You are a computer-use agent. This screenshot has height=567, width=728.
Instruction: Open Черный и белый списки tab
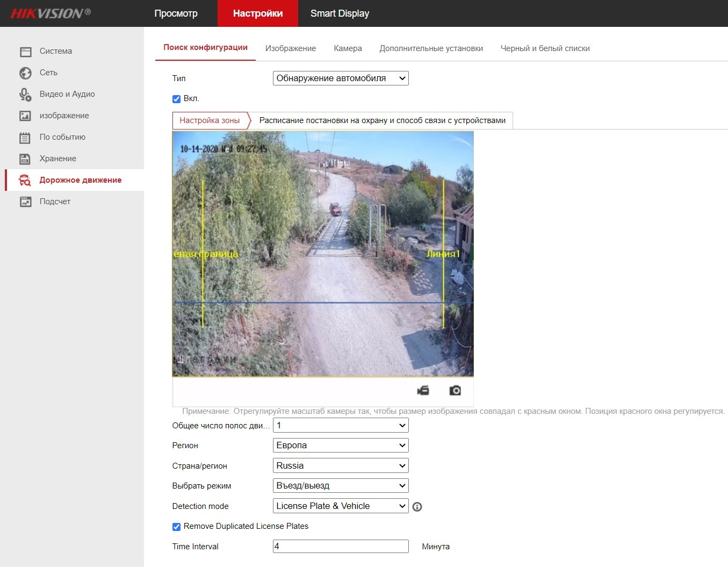click(x=545, y=48)
